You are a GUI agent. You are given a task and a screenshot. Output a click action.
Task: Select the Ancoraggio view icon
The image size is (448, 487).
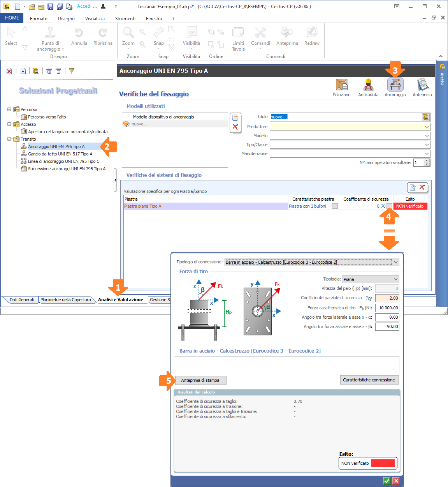[x=395, y=88]
